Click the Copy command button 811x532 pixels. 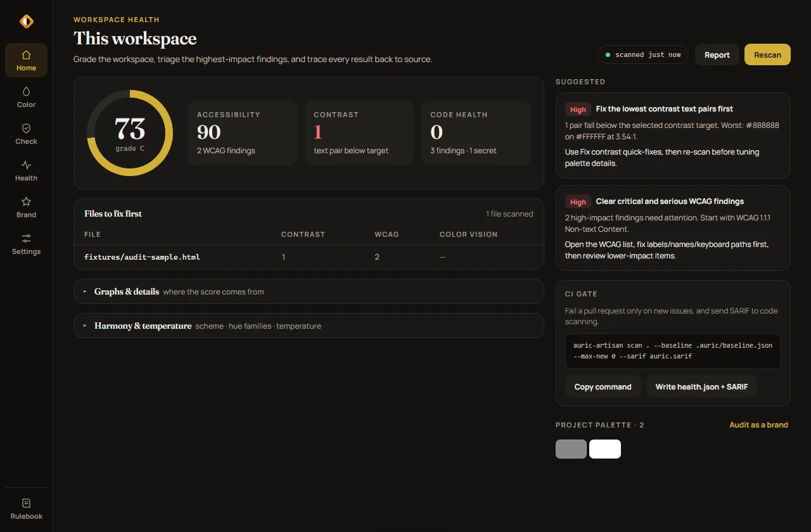(603, 386)
